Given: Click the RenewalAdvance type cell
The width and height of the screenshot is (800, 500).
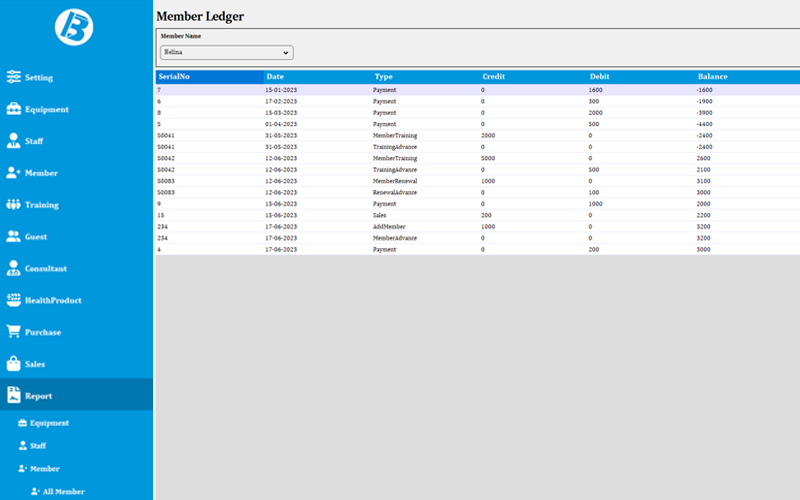Looking at the screenshot, I should [x=395, y=192].
